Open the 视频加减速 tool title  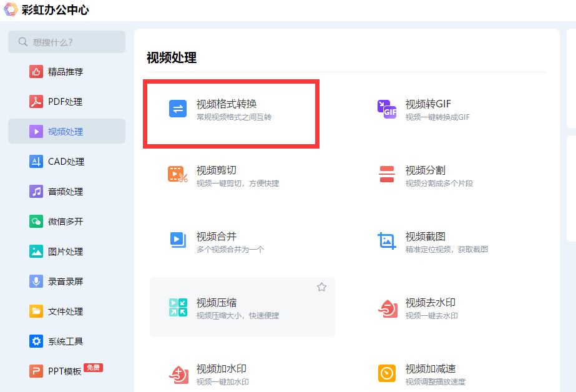point(430,369)
